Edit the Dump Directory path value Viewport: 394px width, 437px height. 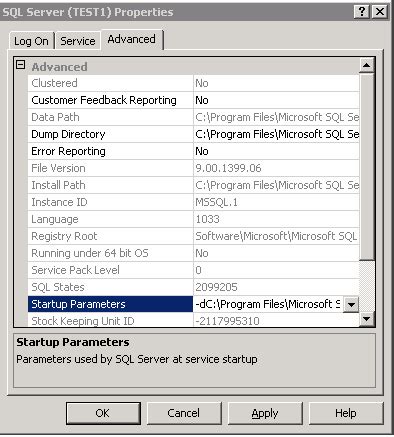(276, 134)
